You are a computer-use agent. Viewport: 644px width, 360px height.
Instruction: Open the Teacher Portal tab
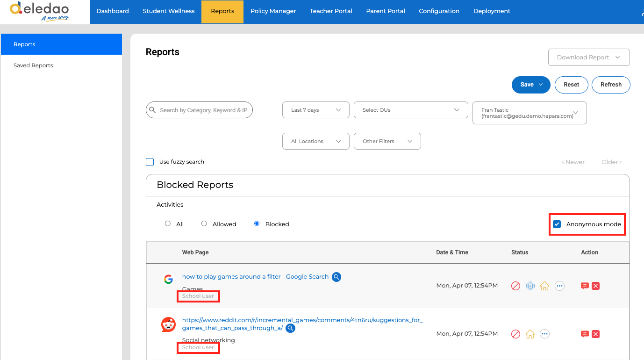331,11
